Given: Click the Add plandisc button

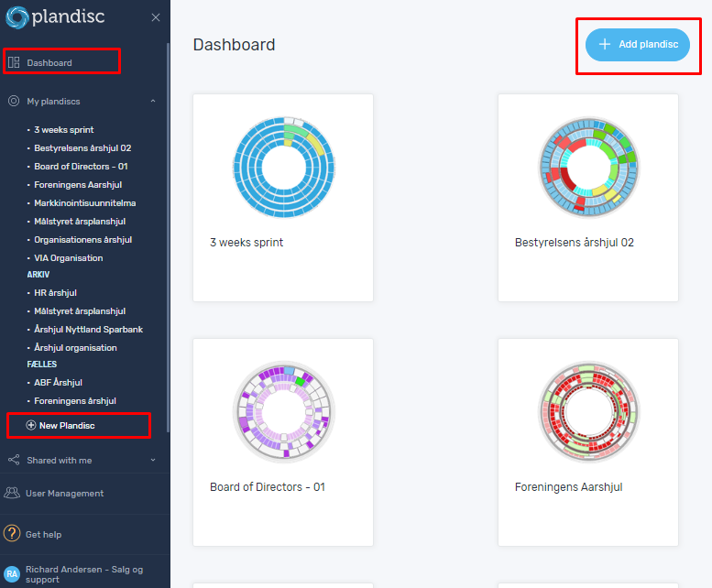Looking at the screenshot, I should [x=638, y=44].
